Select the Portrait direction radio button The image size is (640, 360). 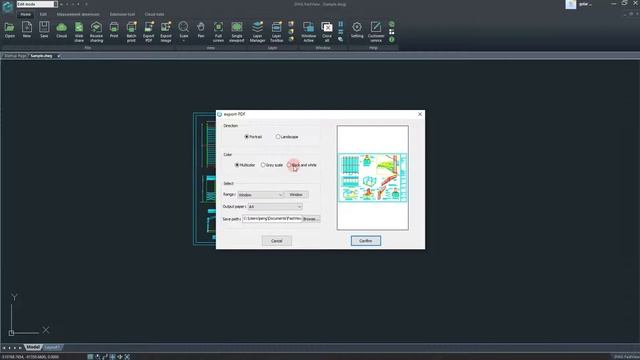click(x=247, y=137)
